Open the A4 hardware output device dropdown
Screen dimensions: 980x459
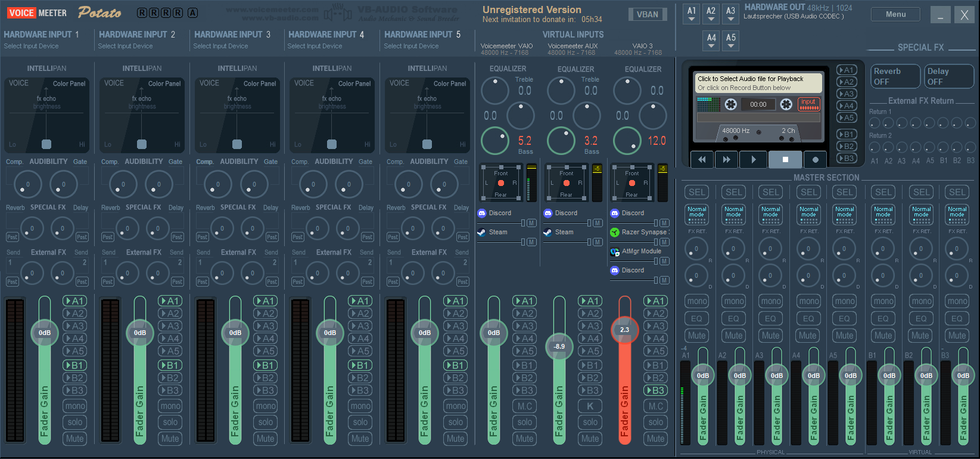pos(711,41)
